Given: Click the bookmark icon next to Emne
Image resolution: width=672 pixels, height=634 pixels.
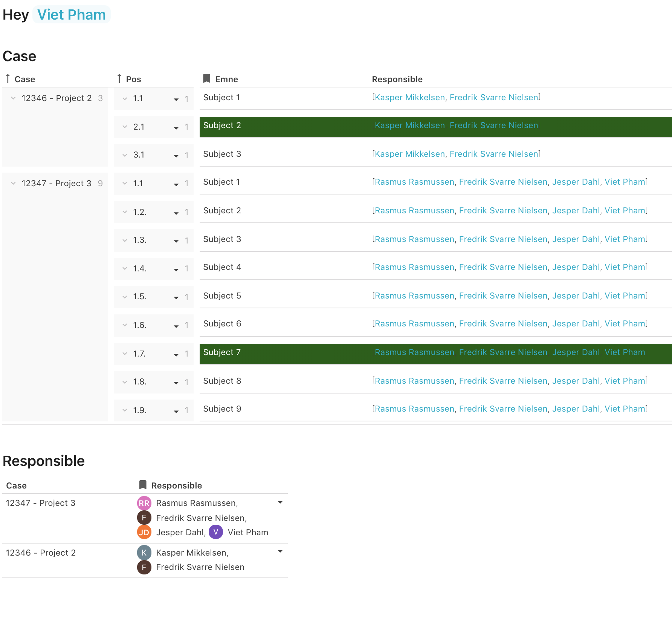Looking at the screenshot, I should pyautogui.click(x=207, y=78).
